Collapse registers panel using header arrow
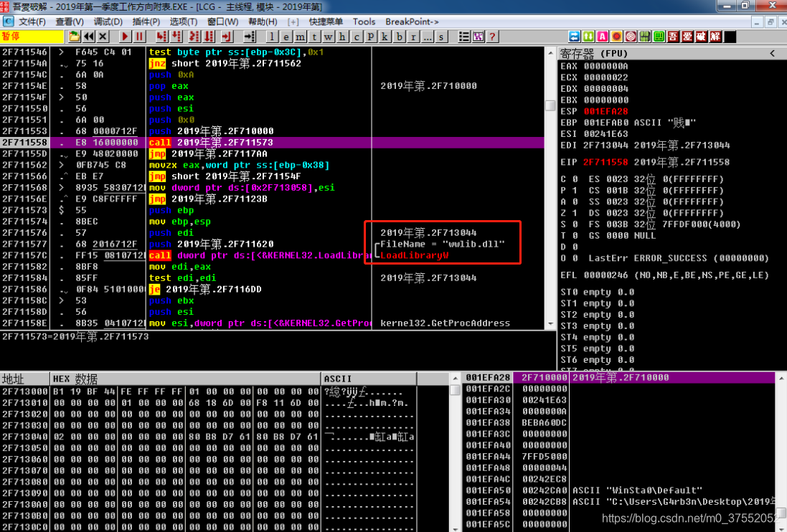787x532 pixels. [773, 54]
